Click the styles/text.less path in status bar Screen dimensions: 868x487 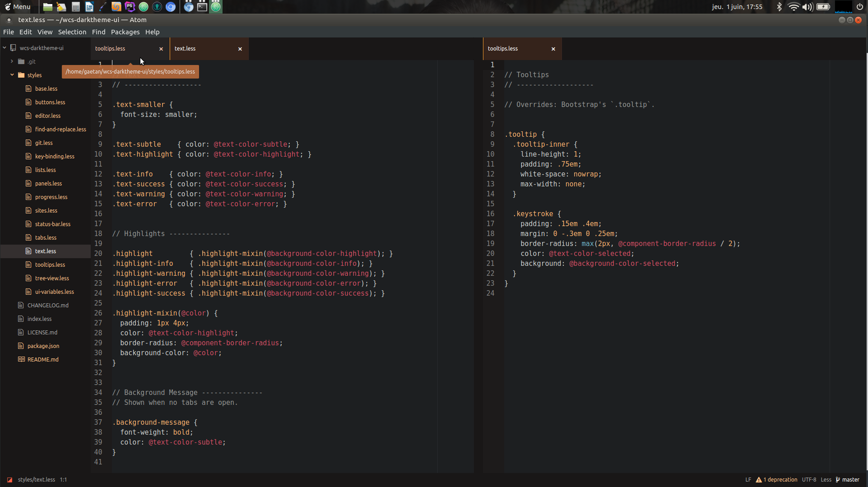[37, 480]
